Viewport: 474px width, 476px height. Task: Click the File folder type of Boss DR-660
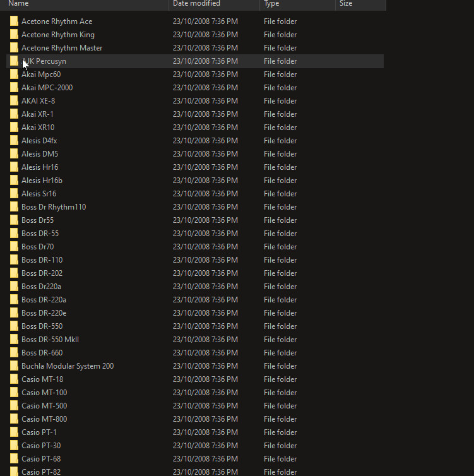(280, 353)
